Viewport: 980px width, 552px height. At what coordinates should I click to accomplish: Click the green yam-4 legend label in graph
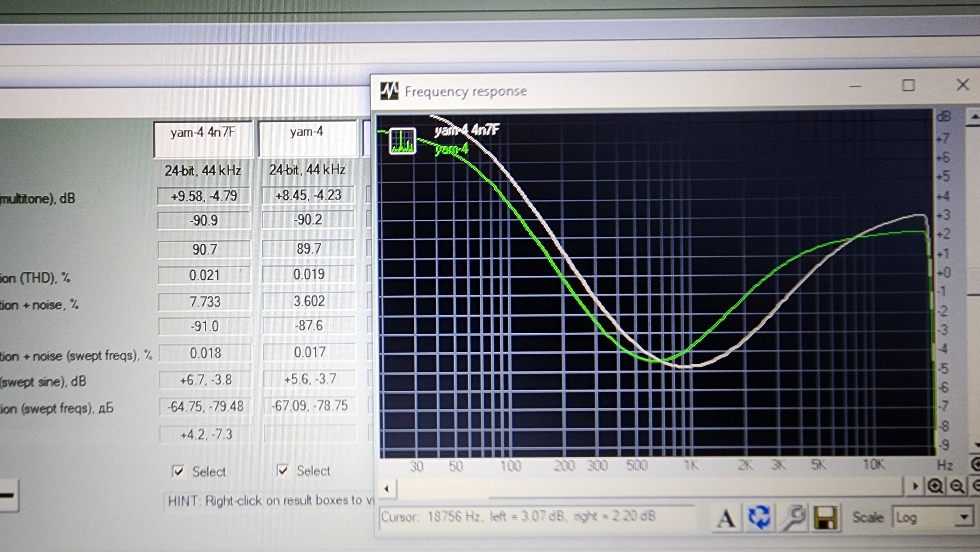pyautogui.click(x=451, y=149)
